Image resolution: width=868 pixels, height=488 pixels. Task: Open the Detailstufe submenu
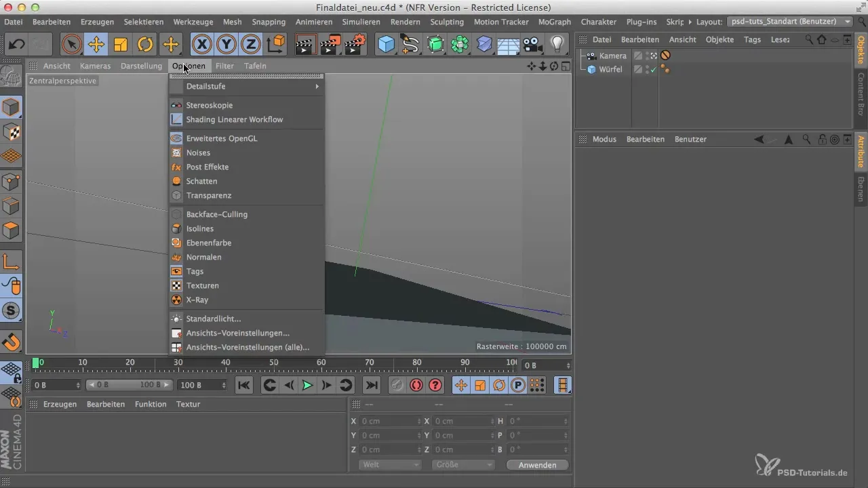pos(246,86)
